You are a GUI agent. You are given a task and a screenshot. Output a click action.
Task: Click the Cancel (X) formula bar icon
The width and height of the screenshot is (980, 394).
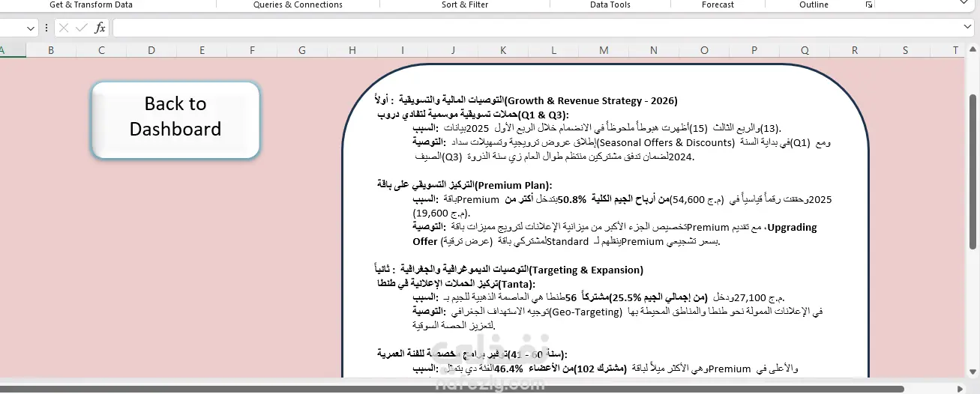tap(64, 28)
